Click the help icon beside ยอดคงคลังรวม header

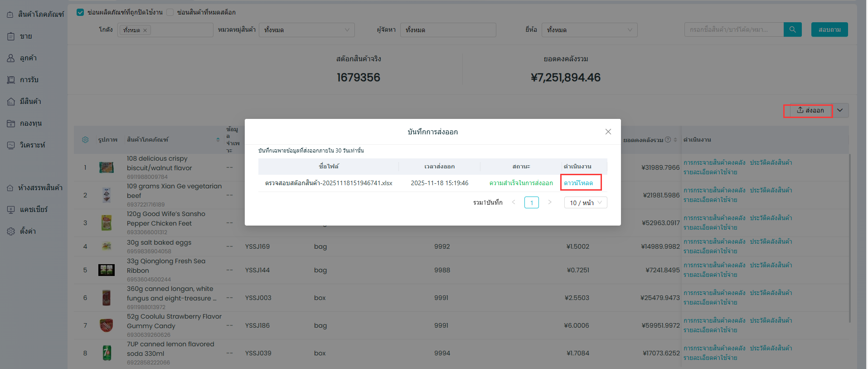pos(668,140)
